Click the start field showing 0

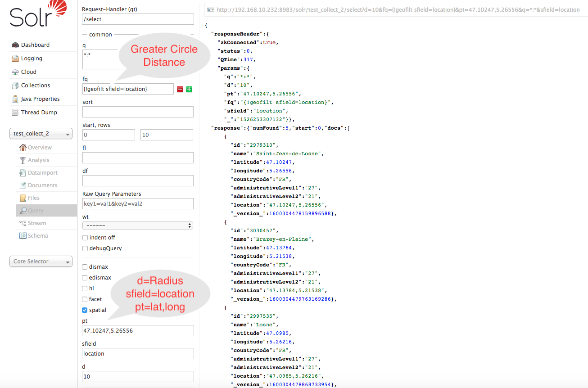109,135
